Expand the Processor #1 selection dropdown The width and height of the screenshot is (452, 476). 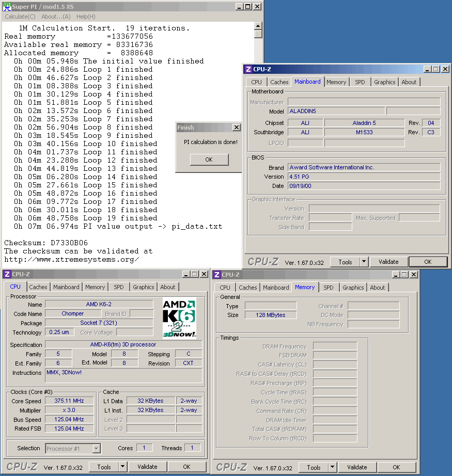pos(96,448)
